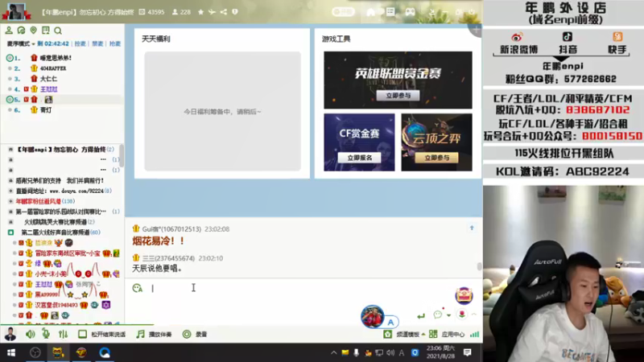Expand the 直播间地址 douyu channel row
This screenshot has width=644, height=362.
click(x=11, y=191)
